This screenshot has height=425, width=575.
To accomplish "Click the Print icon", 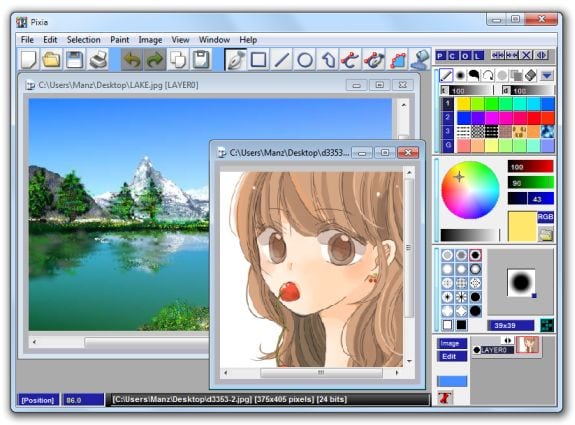I will coord(98,60).
